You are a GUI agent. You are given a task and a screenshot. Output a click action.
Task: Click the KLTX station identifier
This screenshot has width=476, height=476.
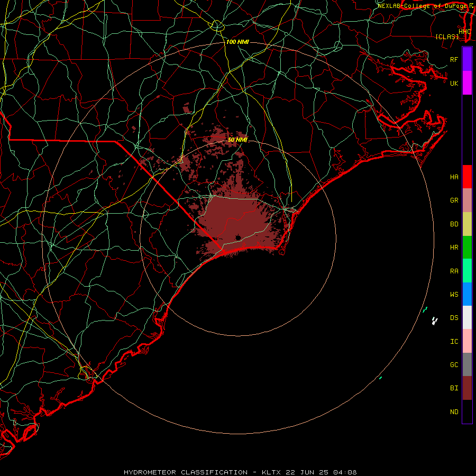tap(272, 472)
